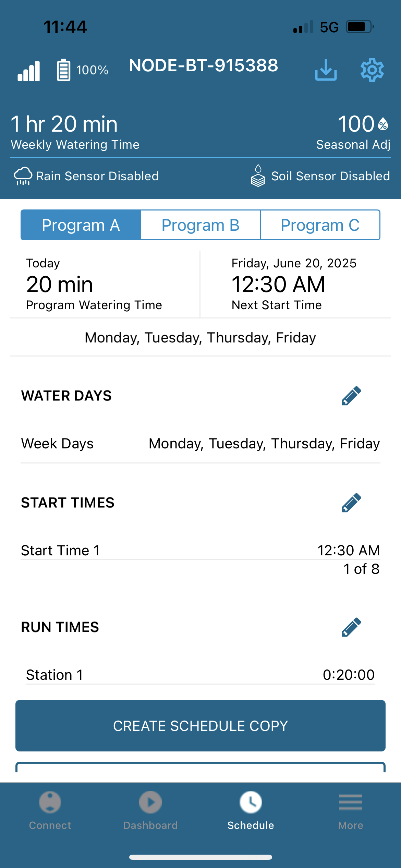Select the Start Time 1 row

(x=200, y=550)
